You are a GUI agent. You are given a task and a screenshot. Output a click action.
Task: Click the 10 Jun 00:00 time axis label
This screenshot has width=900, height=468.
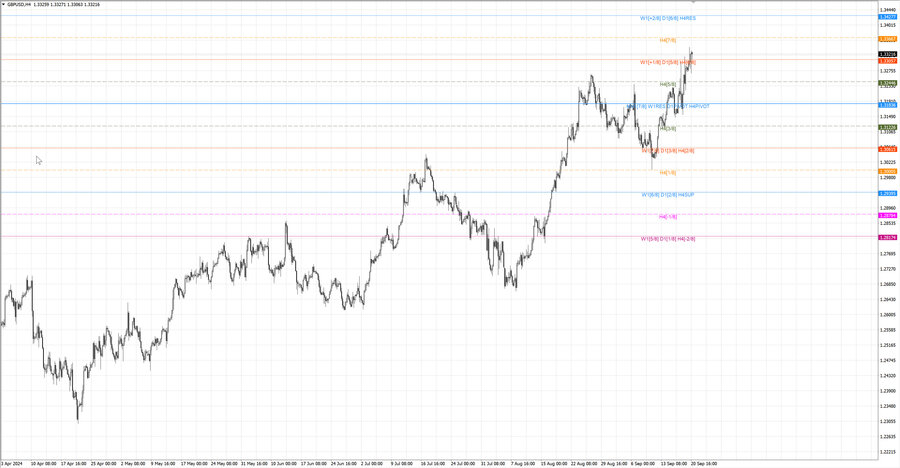(x=284, y=463)
